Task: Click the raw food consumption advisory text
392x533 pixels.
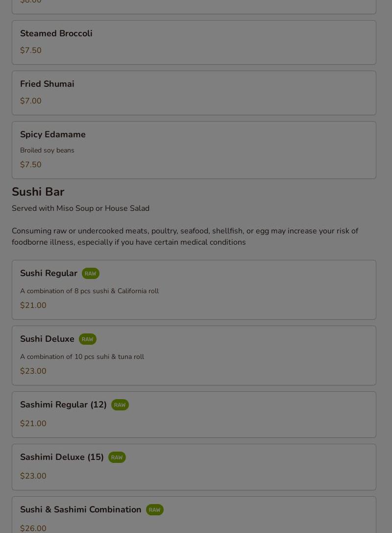Action: 185,236
